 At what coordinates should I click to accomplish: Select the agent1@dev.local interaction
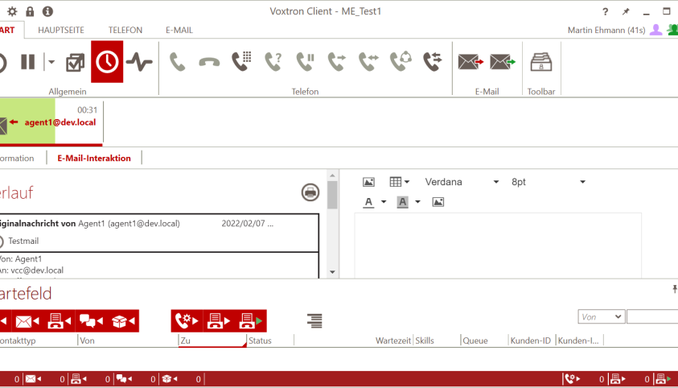click(51, 122)
